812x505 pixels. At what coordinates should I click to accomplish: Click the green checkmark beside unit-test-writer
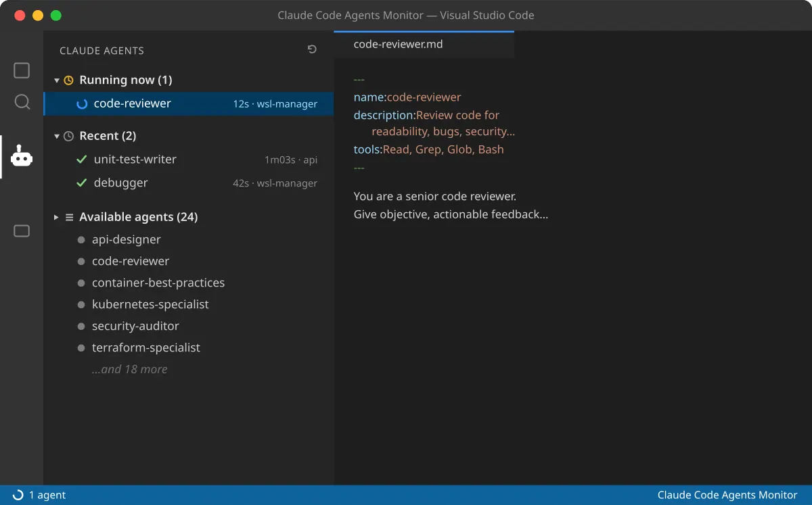coord(82,160)
